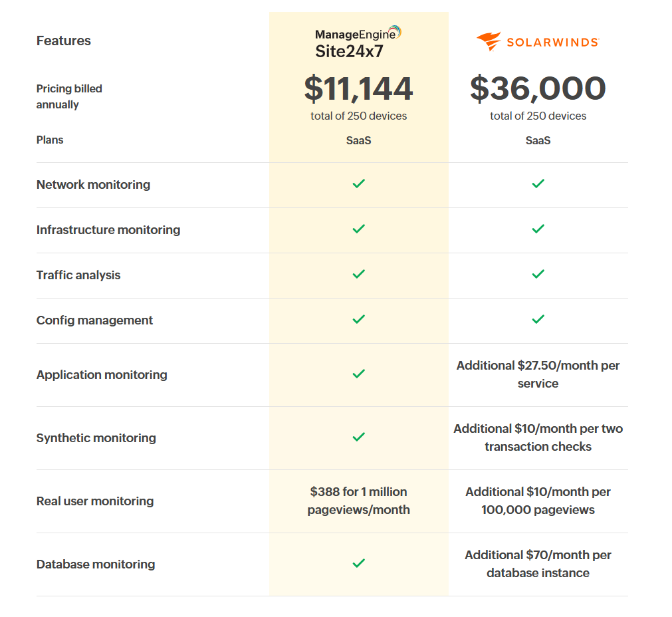The image size is (672, 617).
Task: Click the SolarWinds logo
Action: [x=538, y=42]
